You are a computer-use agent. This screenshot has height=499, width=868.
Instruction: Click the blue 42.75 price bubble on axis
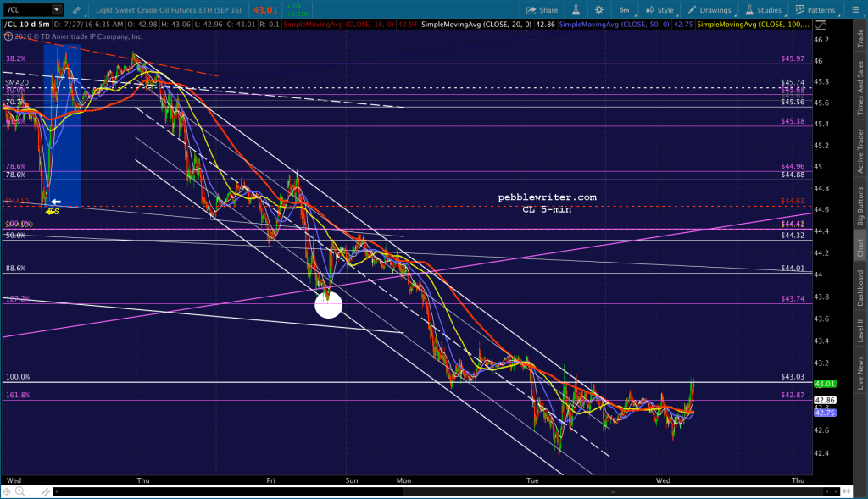tap(825, 413)
